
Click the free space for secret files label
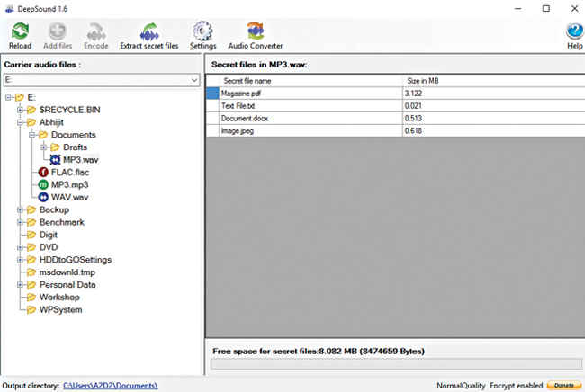pyautogui.click(x=319, y=352)
